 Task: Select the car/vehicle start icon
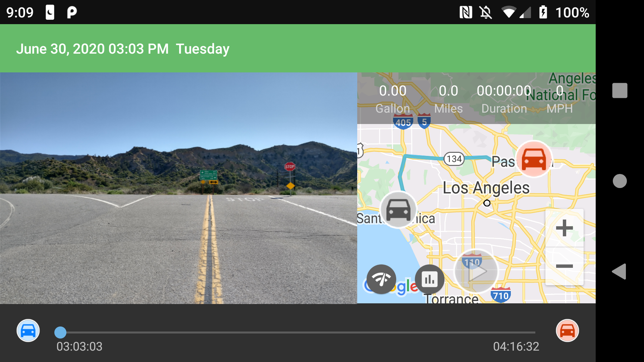pyautogui.click(x=28, y=330)
